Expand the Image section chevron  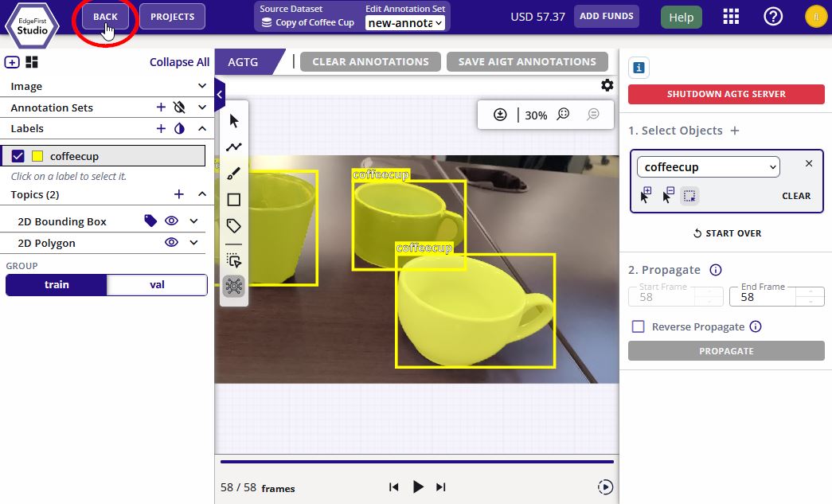(202, 86)
